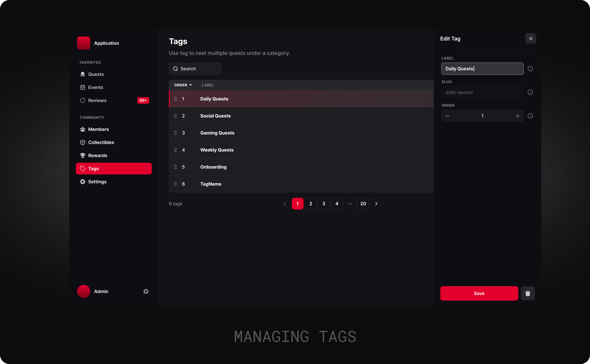The width and height of the screenshot is (590, 364).
Task: Click drag handle on Social Quests row
Action: click(x=175, y=116)
